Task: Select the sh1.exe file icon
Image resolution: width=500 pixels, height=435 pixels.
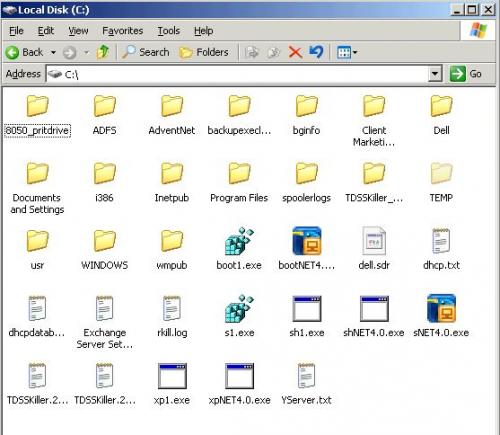Action: [x=306, y=309]
